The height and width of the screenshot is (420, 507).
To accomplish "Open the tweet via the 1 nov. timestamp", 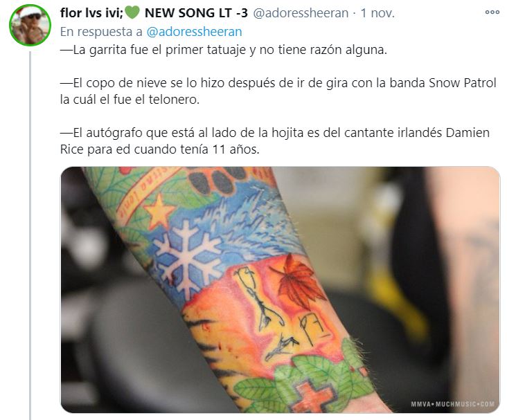I will click(x=377, y=13).
